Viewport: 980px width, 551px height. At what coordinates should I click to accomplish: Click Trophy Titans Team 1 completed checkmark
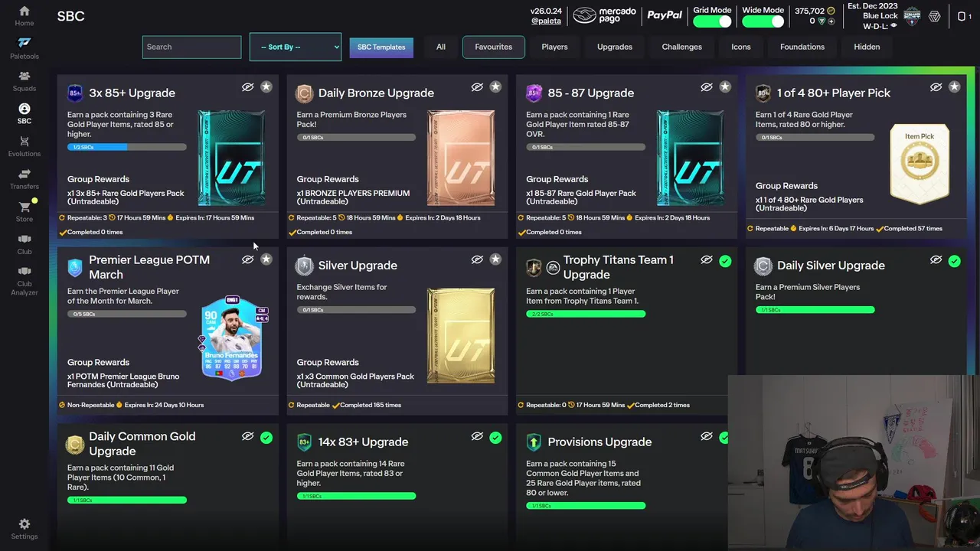point(725,261)
